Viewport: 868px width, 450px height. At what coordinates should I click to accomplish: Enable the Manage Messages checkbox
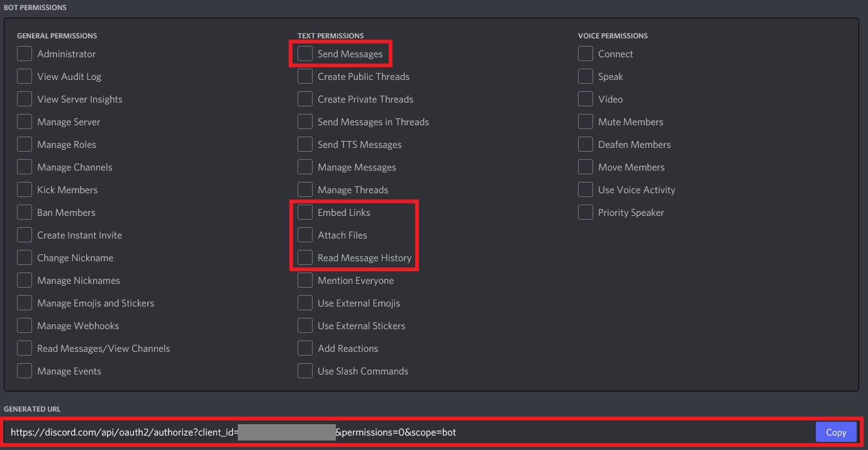click(305, 167)
